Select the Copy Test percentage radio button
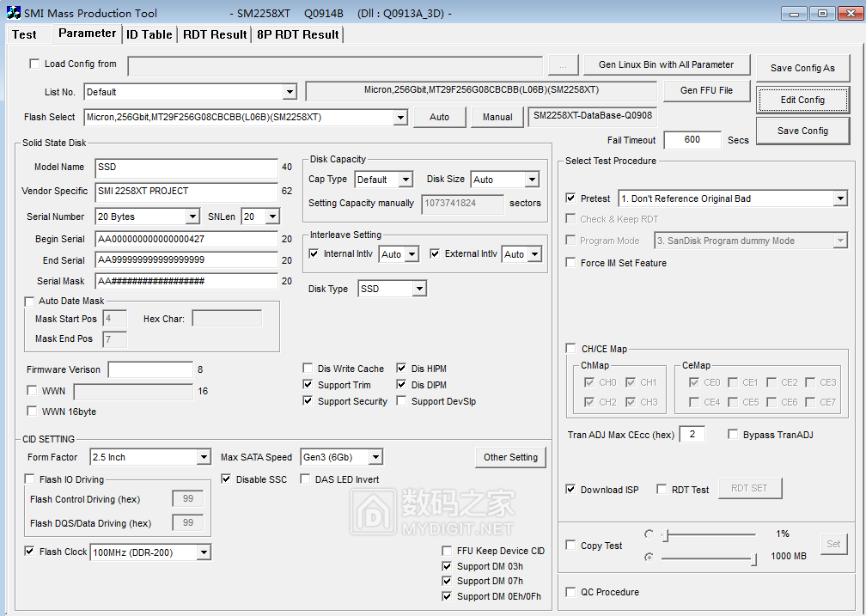The height and width of the screenshot is (616, 866). coord(649,534)
